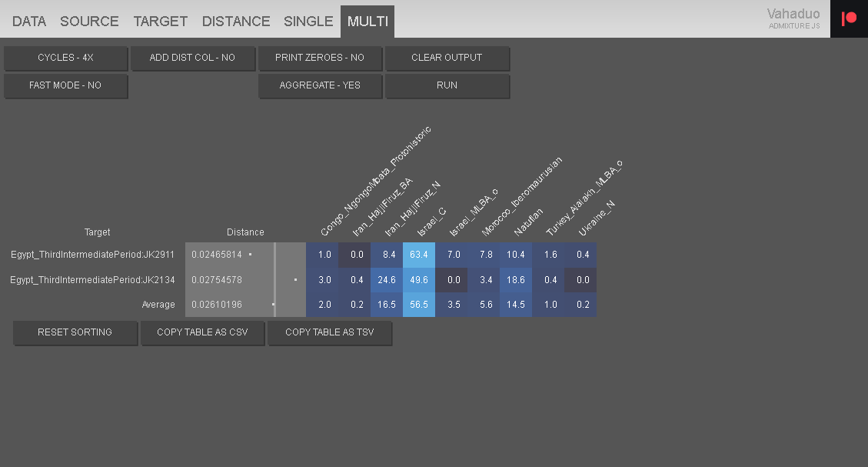Sort by the Distance column header
This screenshot has width=868, height=467.
coord(245,232)
